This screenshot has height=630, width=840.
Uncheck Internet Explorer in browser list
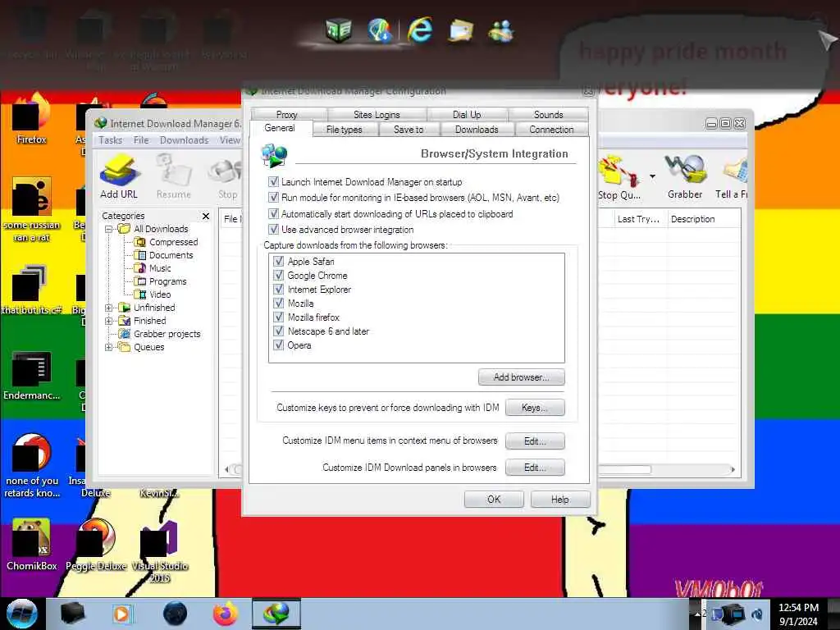[x=279, y=289]
